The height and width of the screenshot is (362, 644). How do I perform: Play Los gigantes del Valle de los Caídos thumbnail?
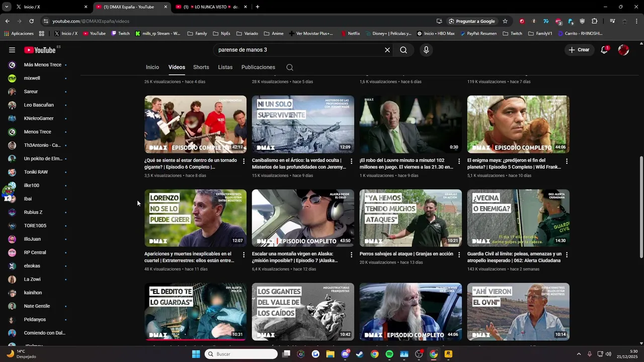(303, 312)
